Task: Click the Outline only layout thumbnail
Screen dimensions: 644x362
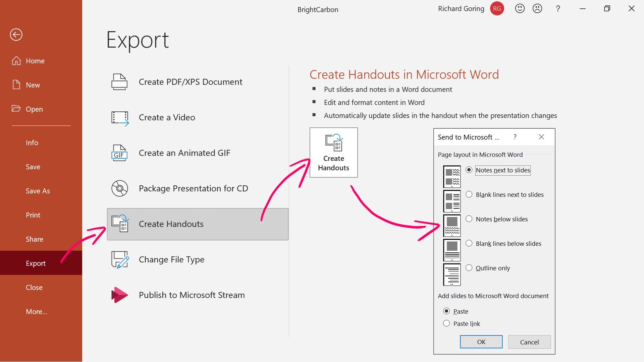Action: point(451,275)
